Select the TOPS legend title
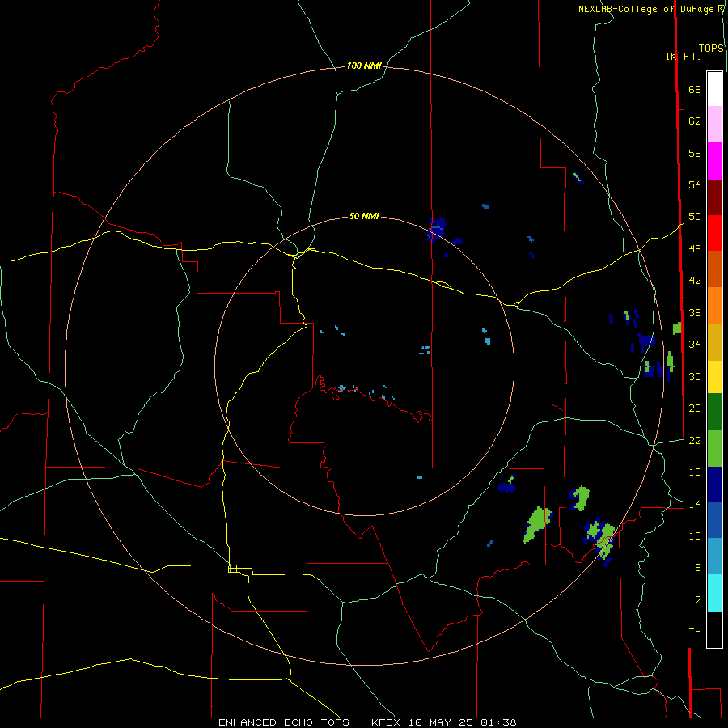This screenshot has height=728, width=728. 711,48
